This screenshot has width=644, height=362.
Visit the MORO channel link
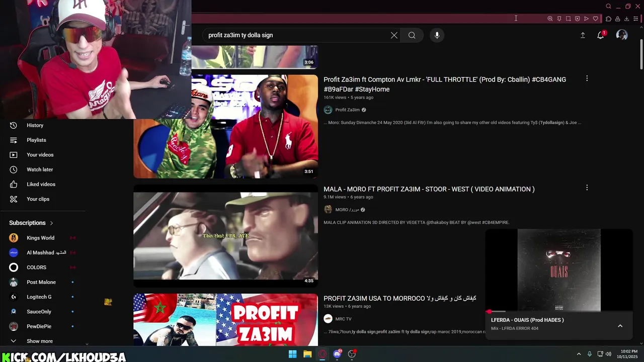(x=347, y=210)
